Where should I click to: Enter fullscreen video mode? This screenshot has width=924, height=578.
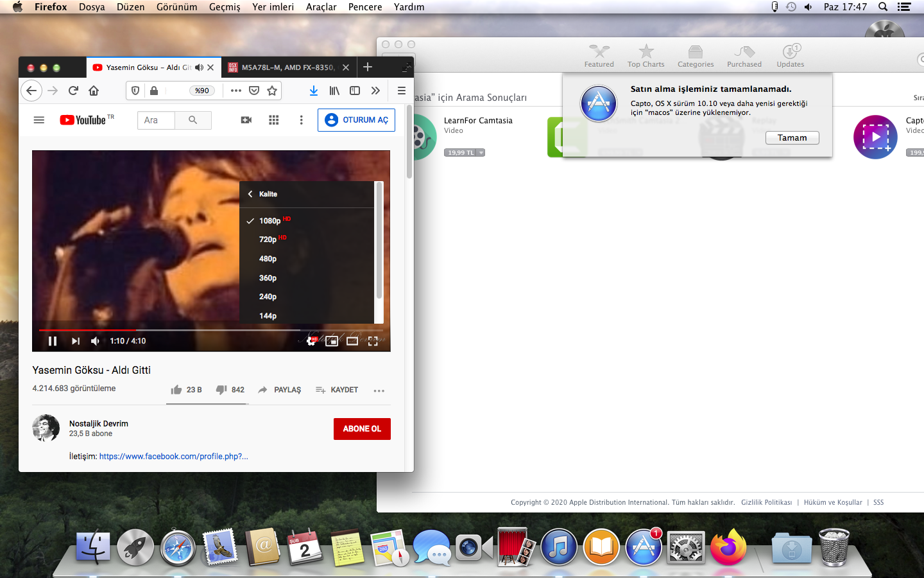(x=373, y=341)
